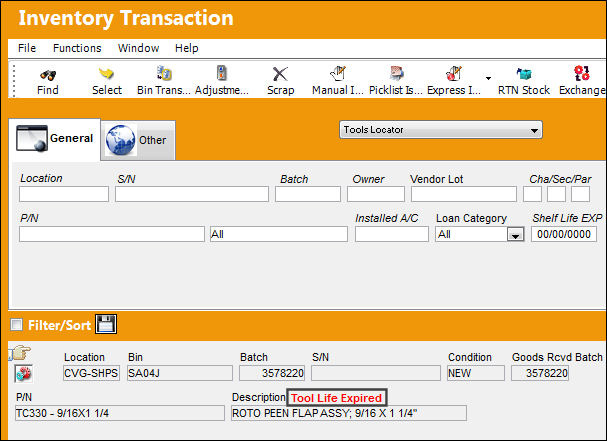Open the Functions menu
Image resolution: width=607 pixels, height=441 pixels.
77,48
